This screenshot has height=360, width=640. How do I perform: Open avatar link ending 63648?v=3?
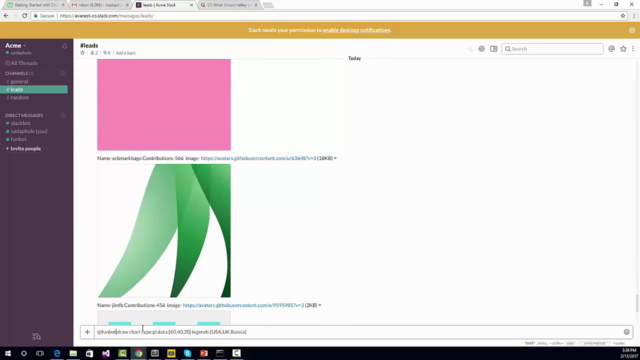pyautogui.click(x=258, y=158)
